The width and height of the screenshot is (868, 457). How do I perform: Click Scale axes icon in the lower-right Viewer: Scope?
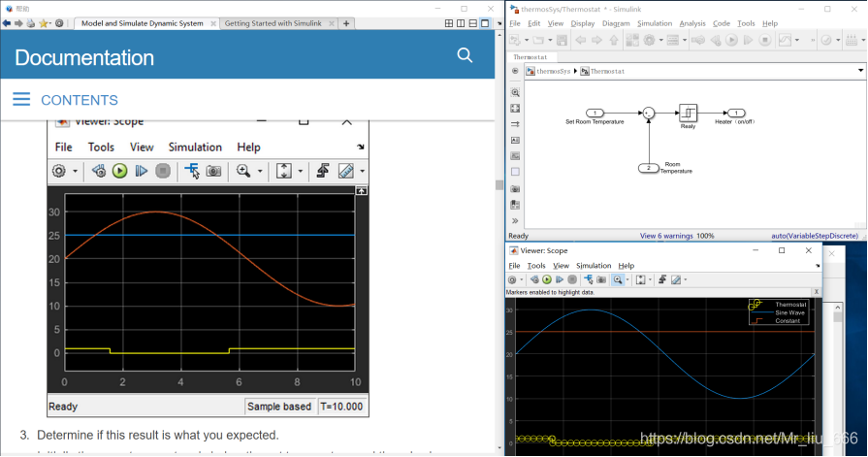pos(640,279)
